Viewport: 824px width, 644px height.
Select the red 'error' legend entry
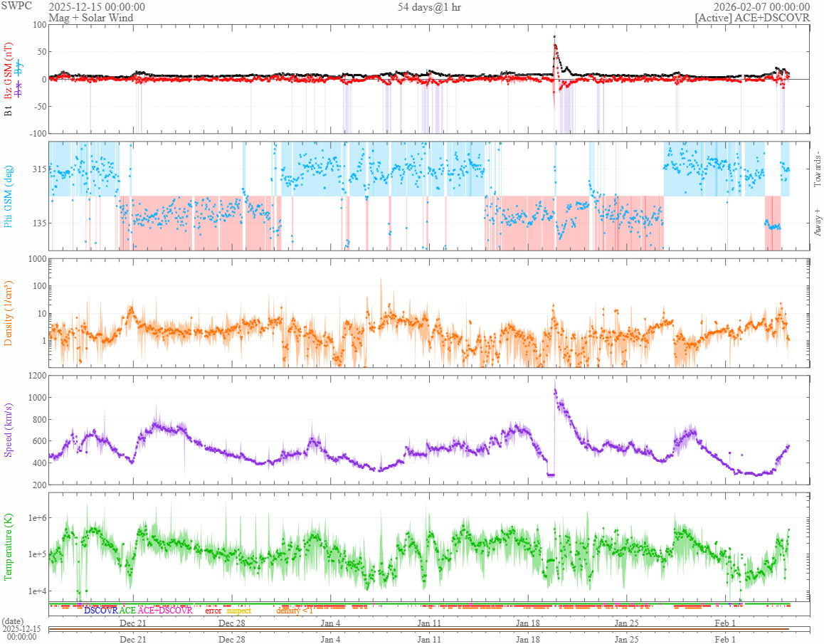213,611
